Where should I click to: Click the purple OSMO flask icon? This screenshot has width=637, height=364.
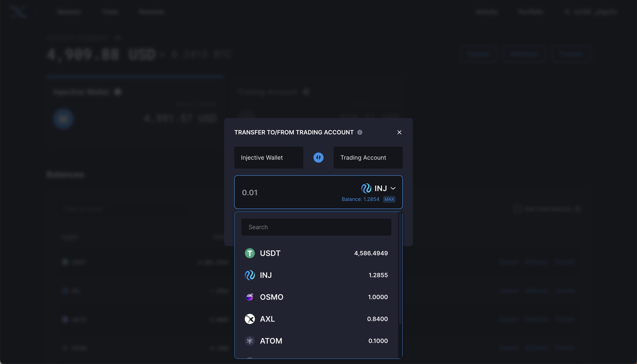(x=249, y=297)
